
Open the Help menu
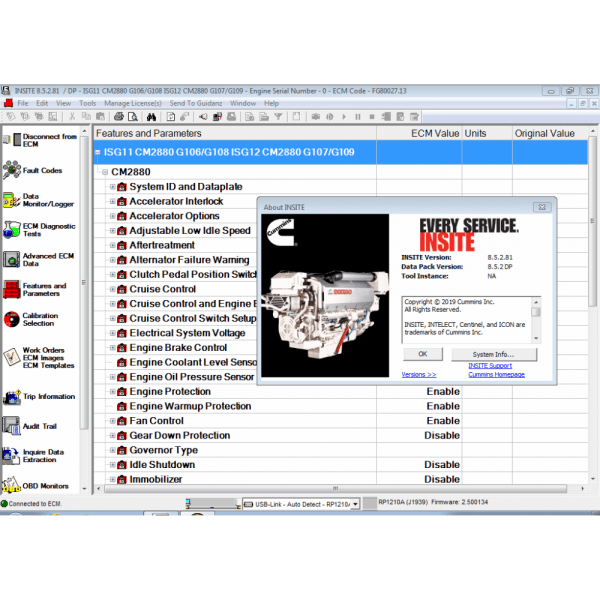click(271, 103)
